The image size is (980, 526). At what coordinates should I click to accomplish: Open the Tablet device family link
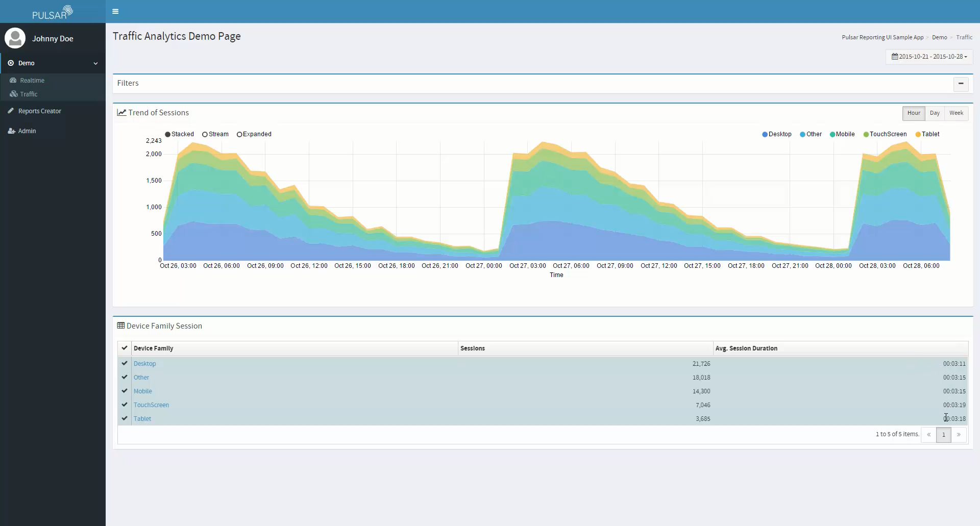click(x=142, y=419)
